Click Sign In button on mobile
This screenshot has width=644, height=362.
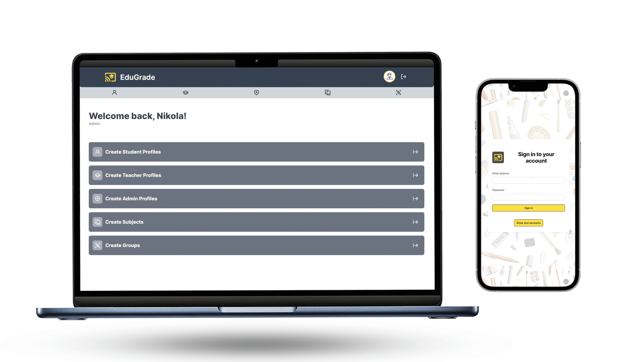click(x=528, y=208)
